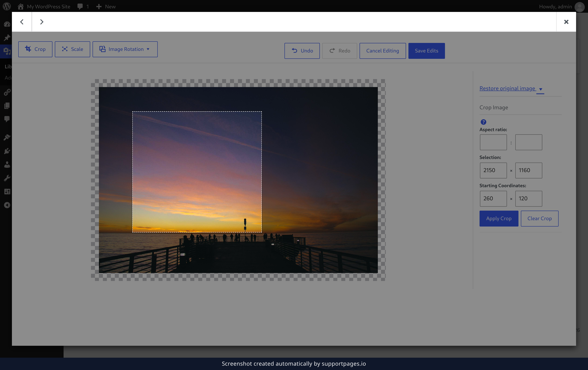Collapse menu arrow icon in sidebar
This screenshot has height=370, width=588.
tap(7, 205)
